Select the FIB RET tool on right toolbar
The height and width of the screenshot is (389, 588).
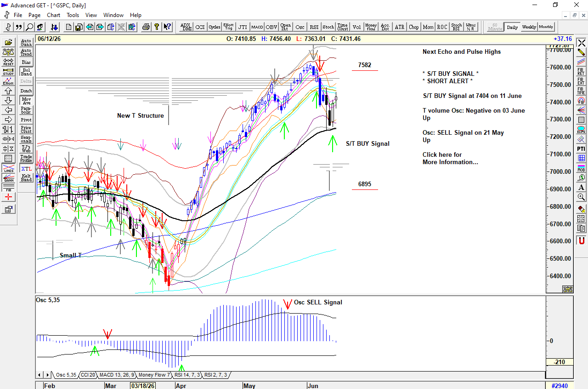click(x=581, y=72)
